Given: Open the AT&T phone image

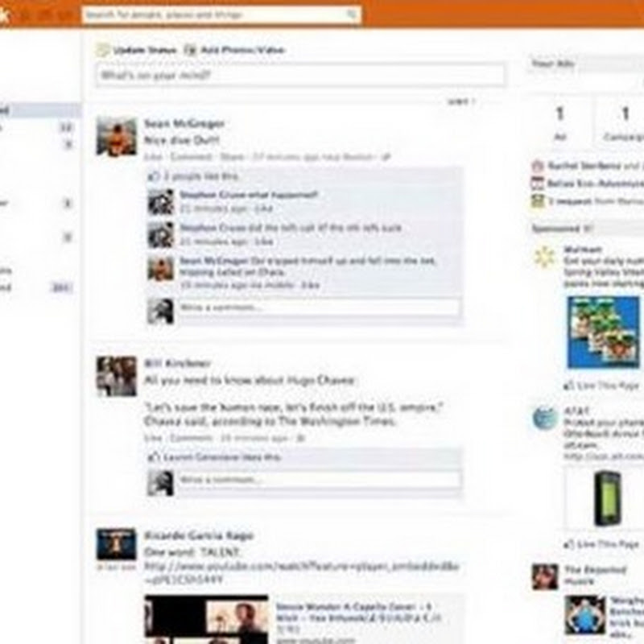Looking at the screenshot, I should tap(607, 498).
